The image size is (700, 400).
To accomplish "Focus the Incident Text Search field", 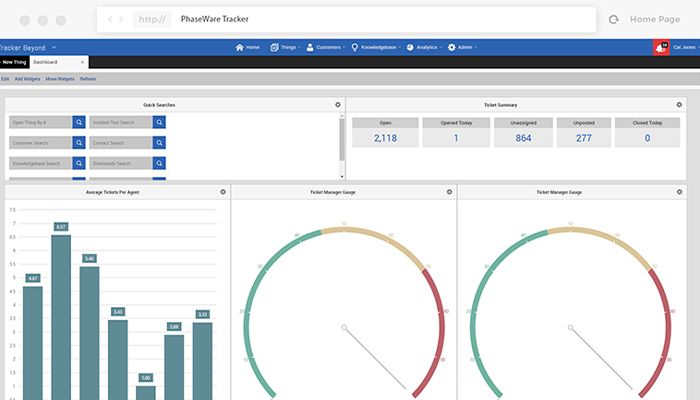I will pos(121,122).
